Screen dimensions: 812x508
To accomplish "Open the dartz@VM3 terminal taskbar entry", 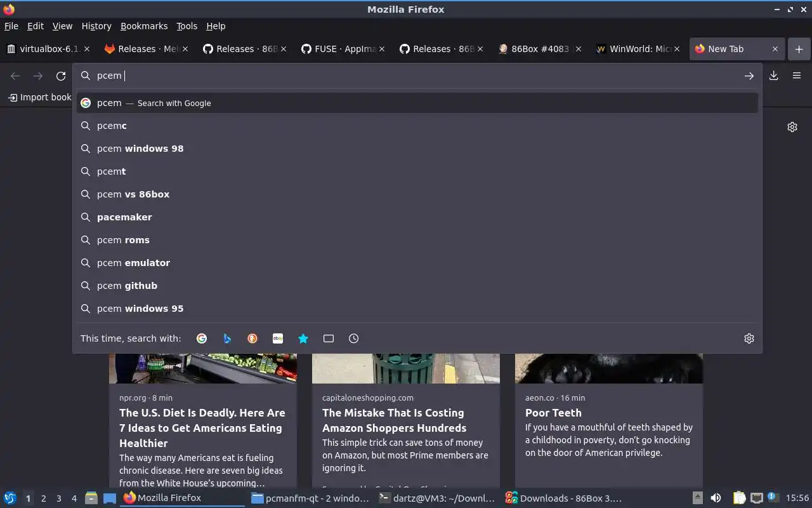I will [436, 498].
